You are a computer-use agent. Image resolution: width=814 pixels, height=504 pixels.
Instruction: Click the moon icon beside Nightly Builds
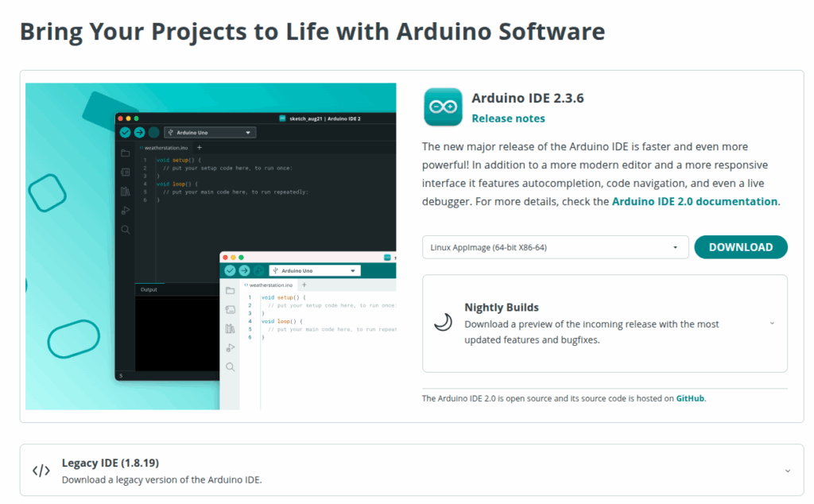point(443,322)
